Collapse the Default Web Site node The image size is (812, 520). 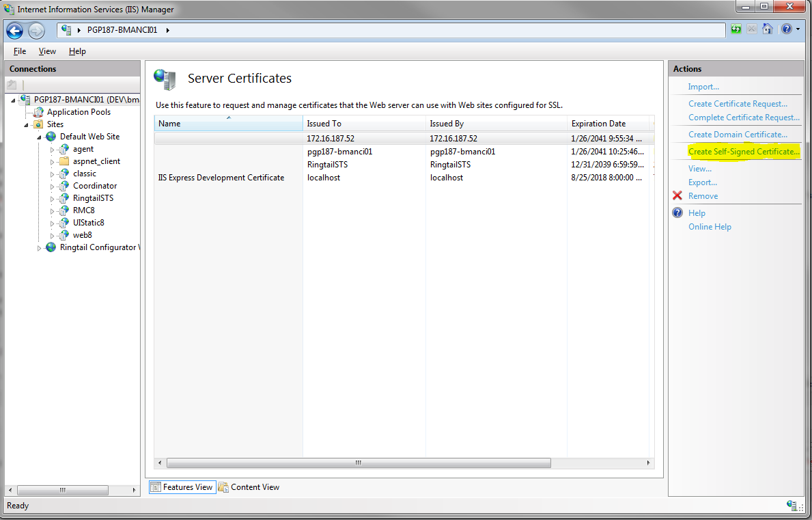39,137
